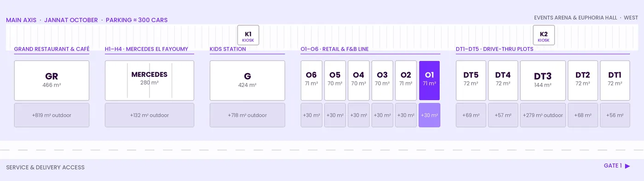Select the DT4 +57 m² outdoor plot
Screen dimensions: 644x181
503,115
